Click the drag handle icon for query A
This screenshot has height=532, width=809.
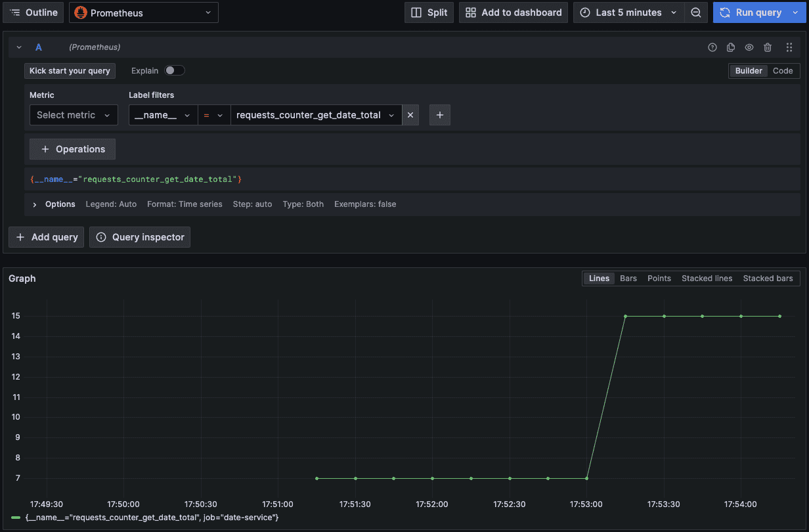789,47
